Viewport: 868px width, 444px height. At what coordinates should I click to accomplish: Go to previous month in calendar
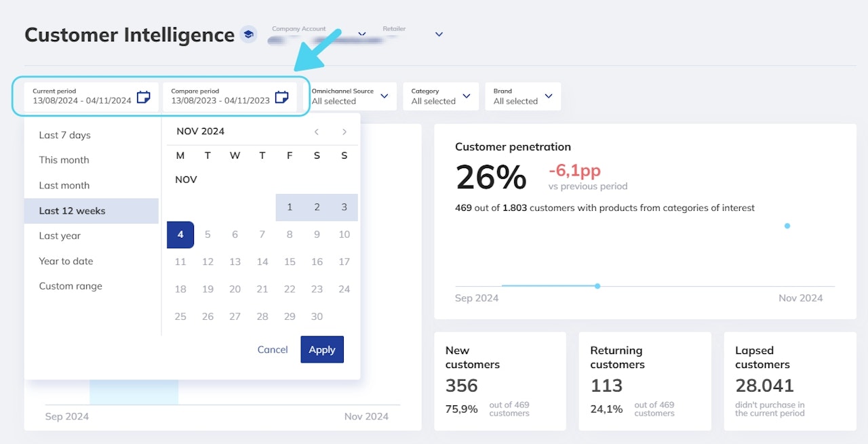317,132
